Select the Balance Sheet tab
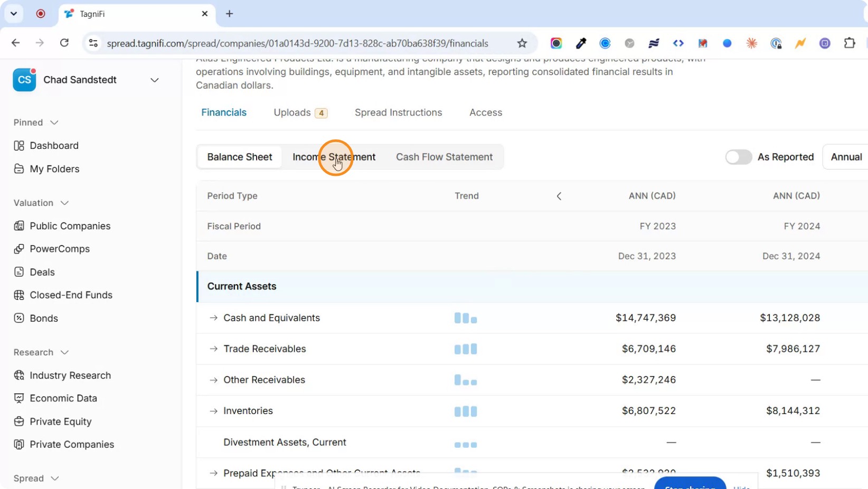Viewport: 868px width, 489px height. [x=240, y=157]
